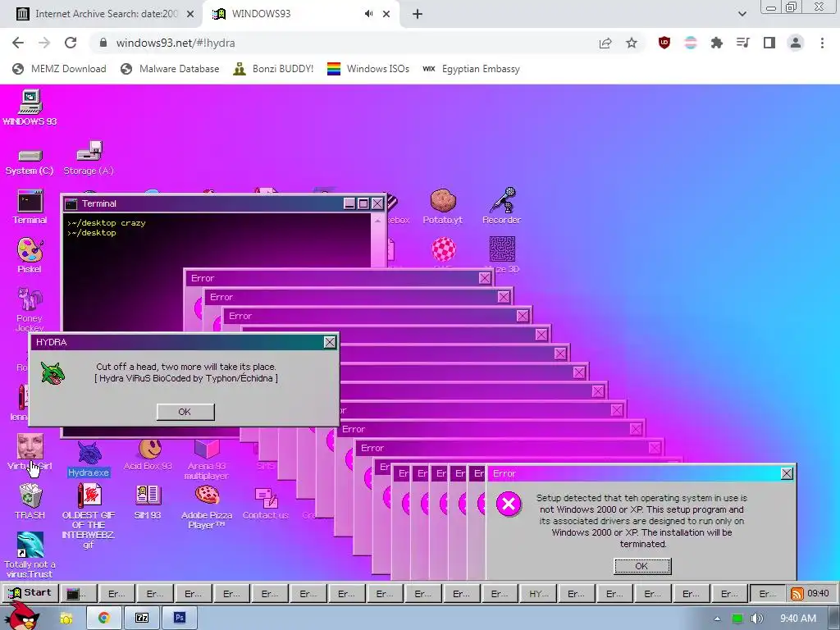The width and height of the screenshot is (840, 630).
Task: Open the TRASH recycle bin icon
Action: pyautogui.click(x=30, y=501)
